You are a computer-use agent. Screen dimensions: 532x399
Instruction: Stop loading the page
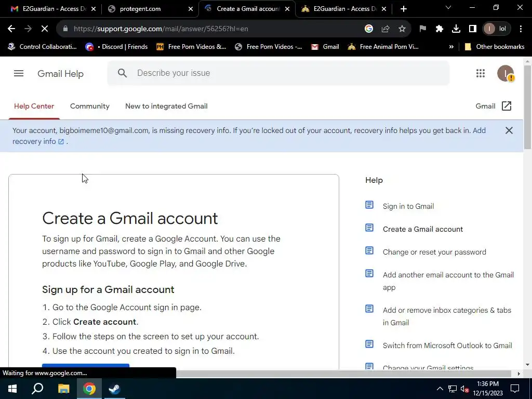coord(45,29)
